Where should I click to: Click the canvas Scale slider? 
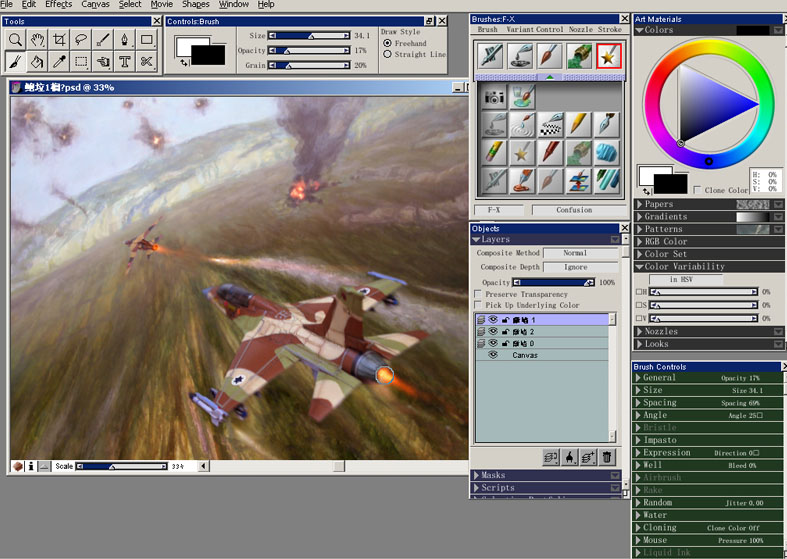pyautogui.click(x=122, y=466)
